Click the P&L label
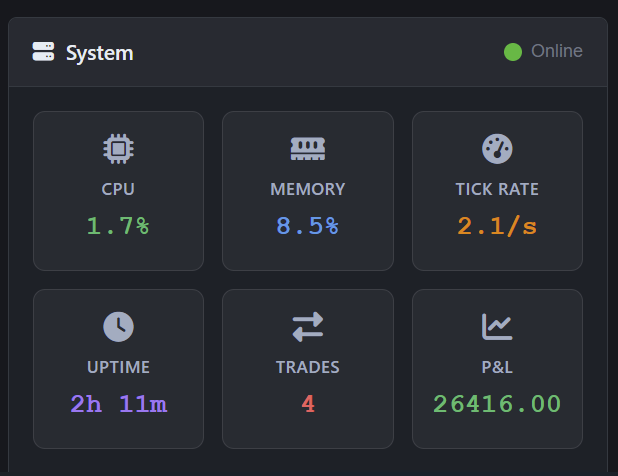This screenshot has width=618, height=476. [x=497, y=367]
